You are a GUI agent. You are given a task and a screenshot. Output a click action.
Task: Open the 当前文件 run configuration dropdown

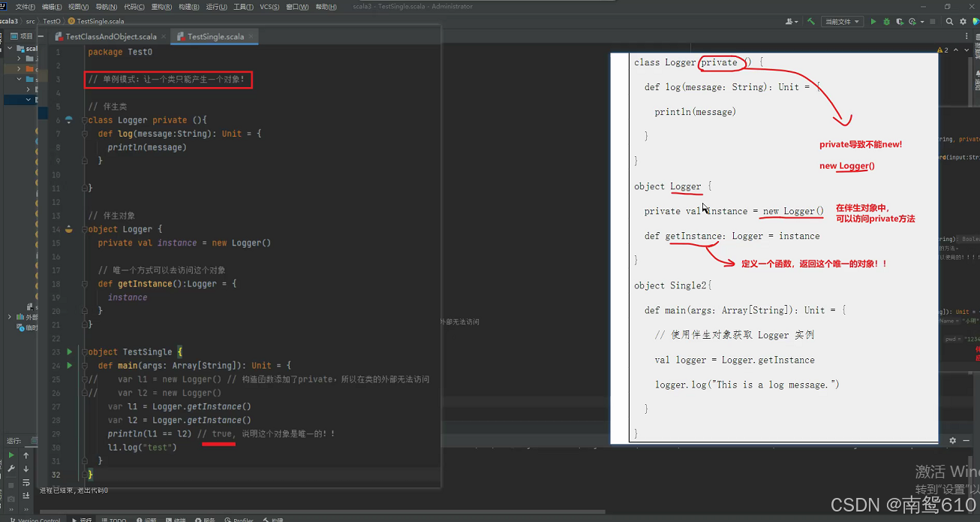pyautogui.click(x=842, y=22)
